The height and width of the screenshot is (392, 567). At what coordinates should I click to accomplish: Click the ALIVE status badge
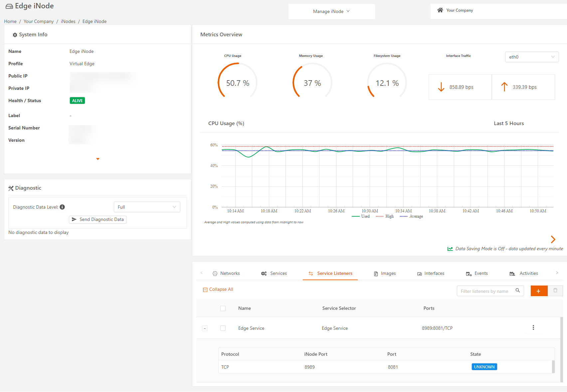(77, 101)
